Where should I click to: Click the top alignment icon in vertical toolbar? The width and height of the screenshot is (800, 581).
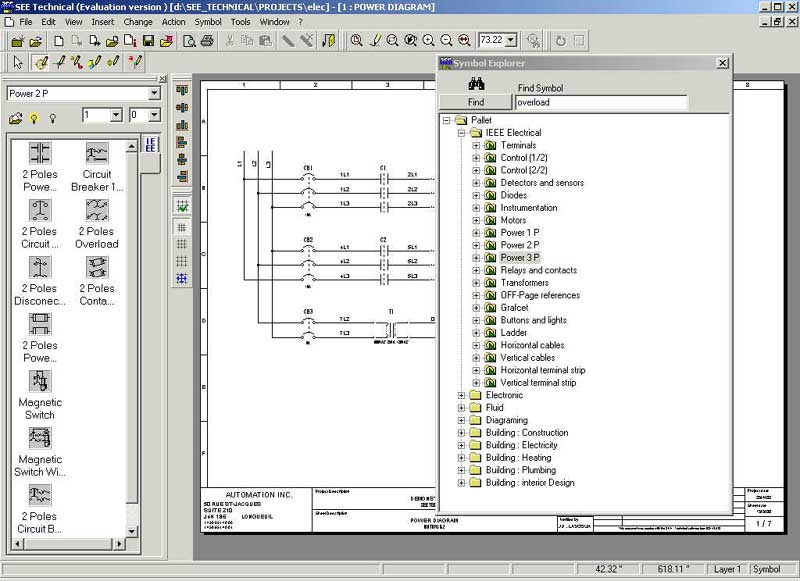click(182, 90)
